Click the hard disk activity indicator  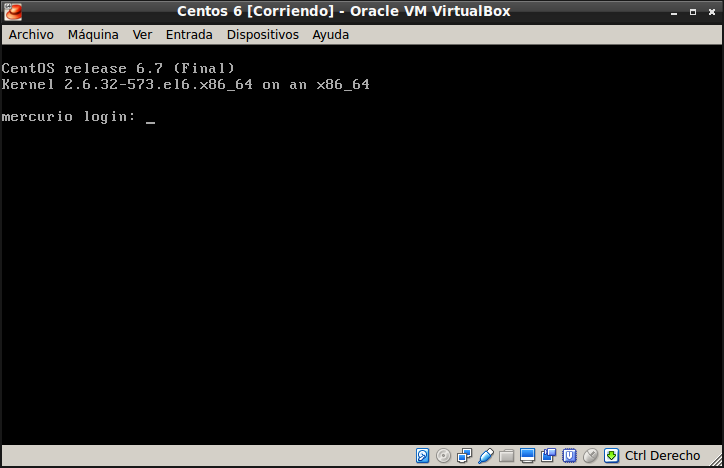pos(423,456)
